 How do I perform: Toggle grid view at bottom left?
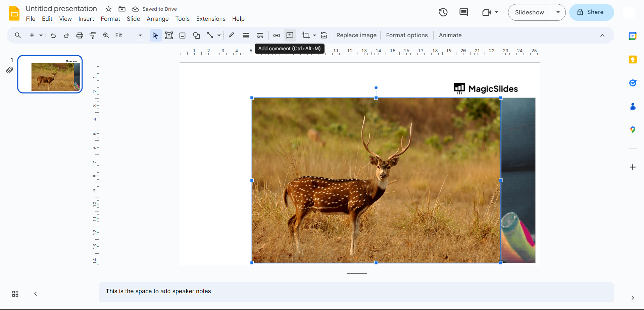(15, 294)
